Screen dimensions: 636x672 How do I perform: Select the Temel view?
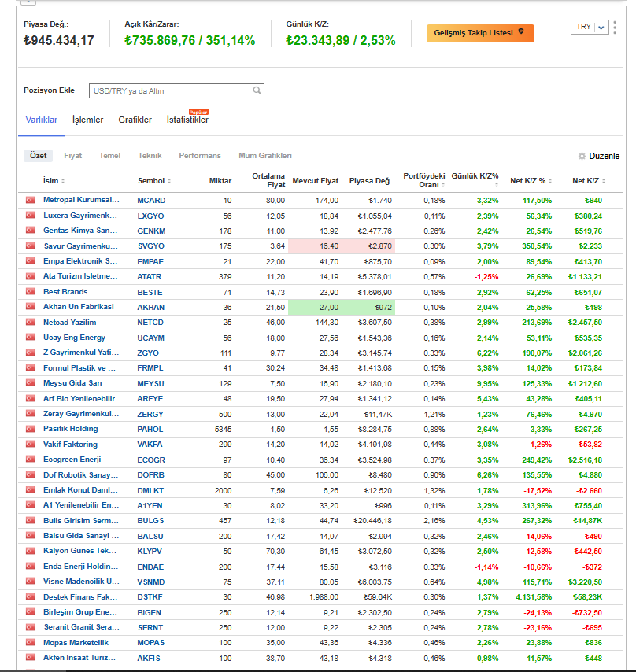coord(109,156)
